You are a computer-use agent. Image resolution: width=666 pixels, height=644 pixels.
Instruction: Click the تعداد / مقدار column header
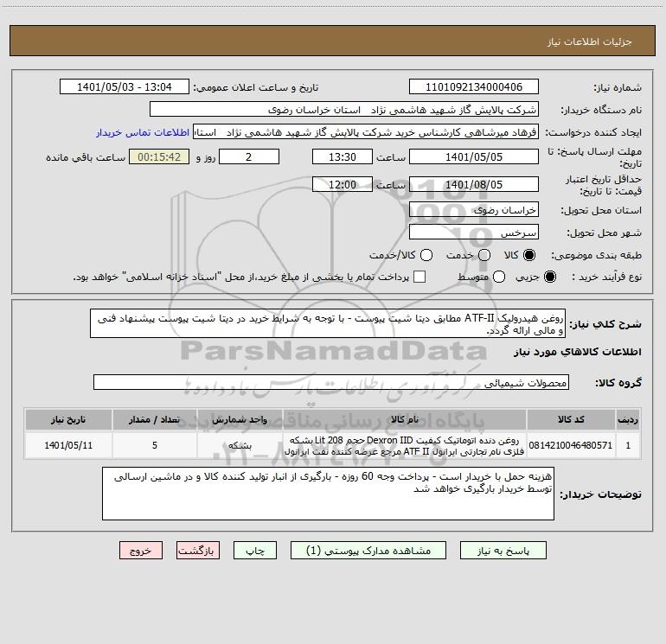coord(155,419)
